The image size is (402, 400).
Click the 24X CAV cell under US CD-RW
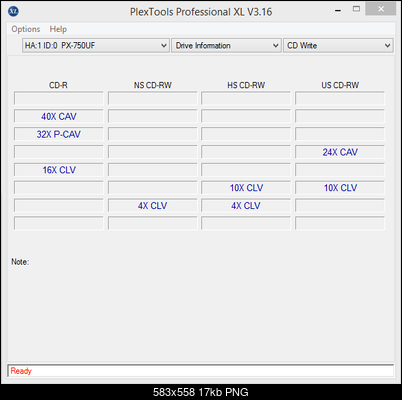(340, 152)
